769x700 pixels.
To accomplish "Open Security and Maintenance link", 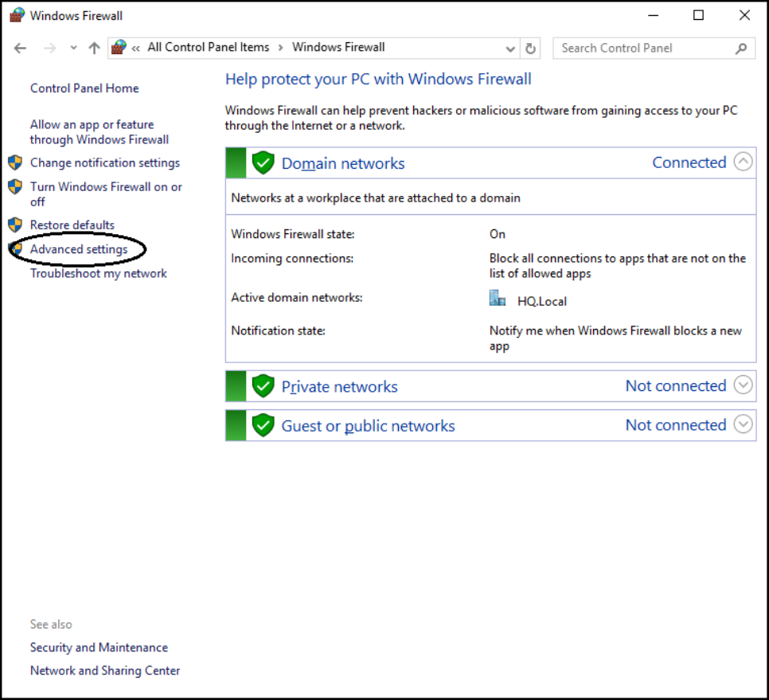I will 99,647.
